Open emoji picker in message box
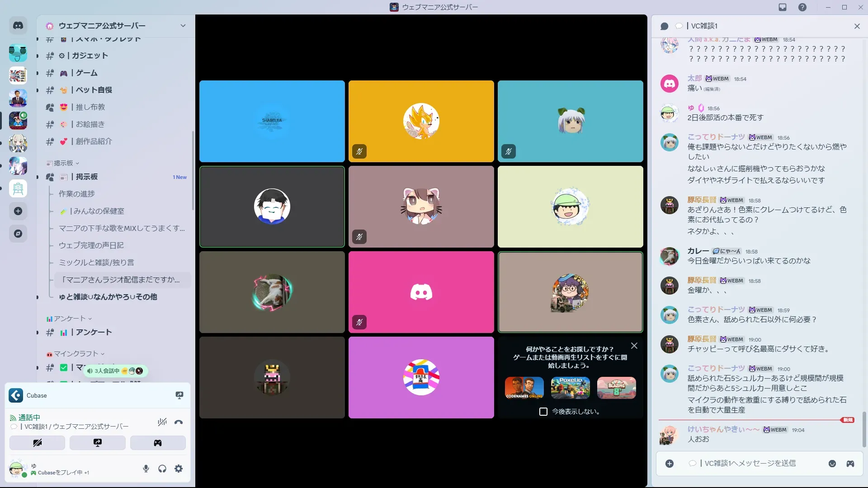This screenshot has width=868, height=488. pos(832,464)
